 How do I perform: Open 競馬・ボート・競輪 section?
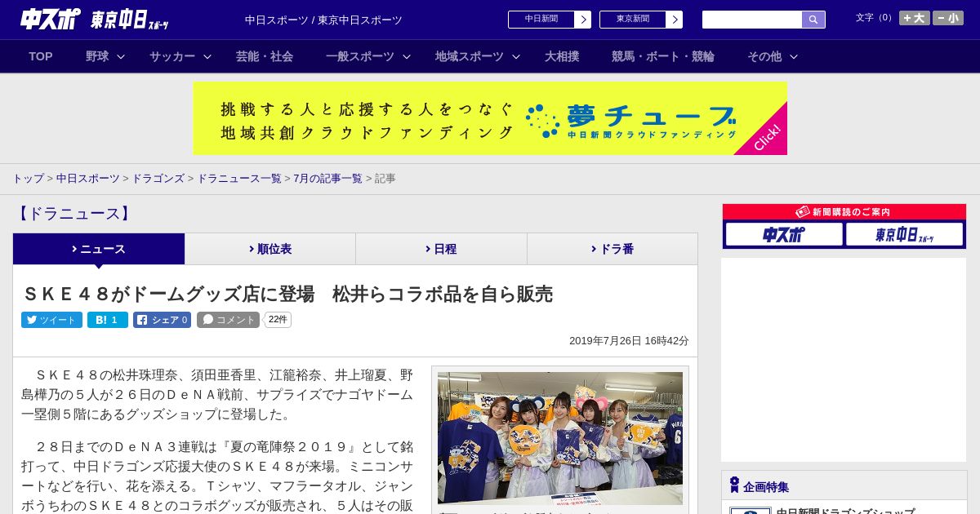pyautogui.click(x=663, y=56)
